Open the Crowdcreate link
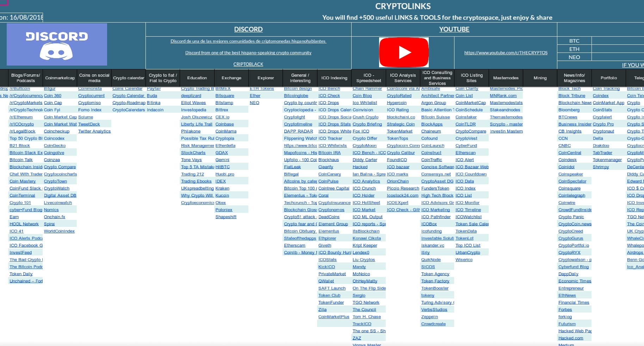 point(433,324)
